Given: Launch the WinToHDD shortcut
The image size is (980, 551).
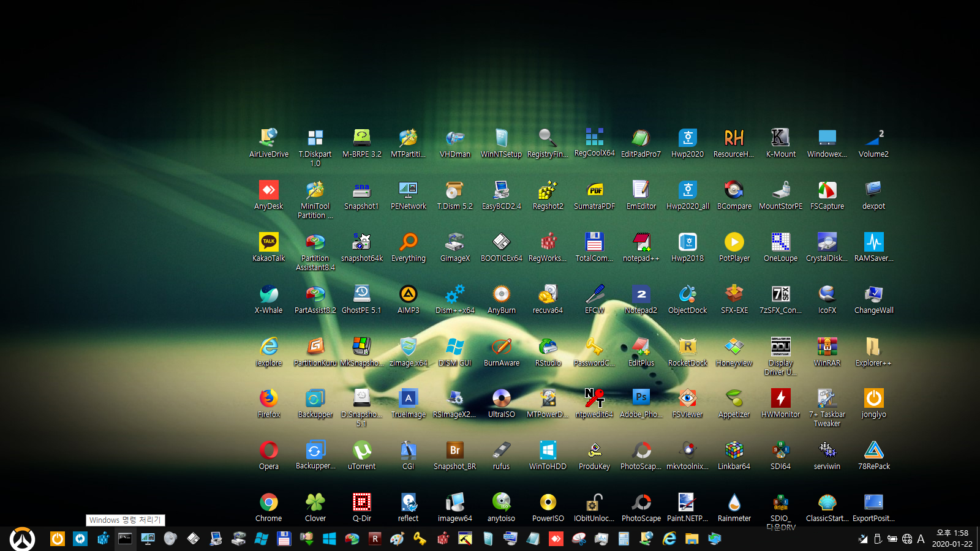Looking at the screenshot, I should [548, 455].
